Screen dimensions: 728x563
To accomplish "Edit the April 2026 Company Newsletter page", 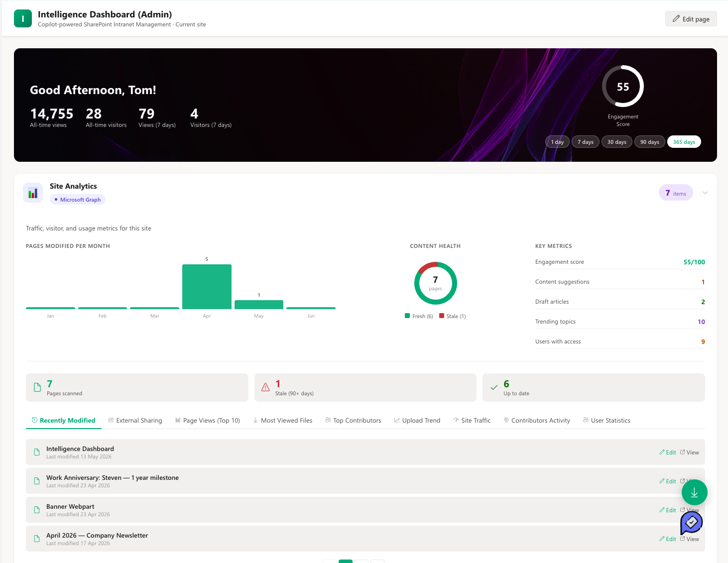I will pyautogui.click(x=668, y=539).
